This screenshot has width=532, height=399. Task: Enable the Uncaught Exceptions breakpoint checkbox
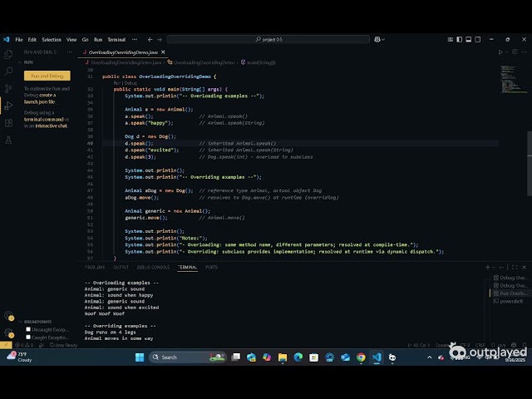click(x=28, y=329)
